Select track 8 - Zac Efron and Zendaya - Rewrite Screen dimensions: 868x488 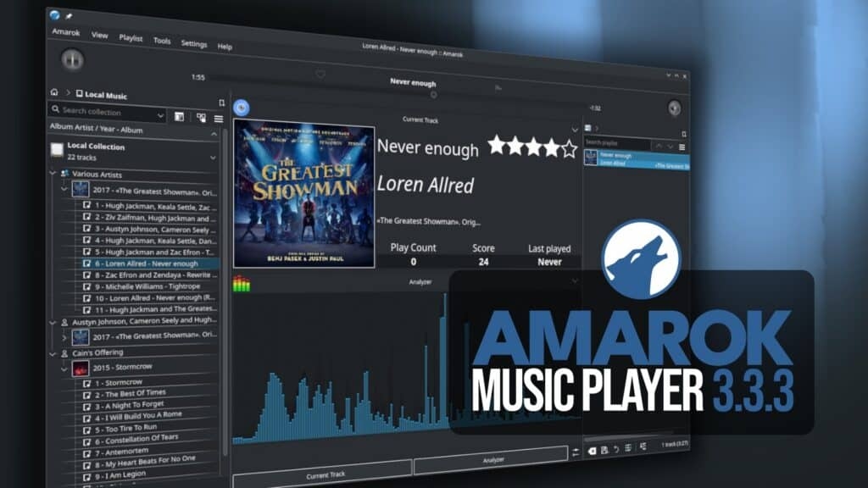(149, 275)
